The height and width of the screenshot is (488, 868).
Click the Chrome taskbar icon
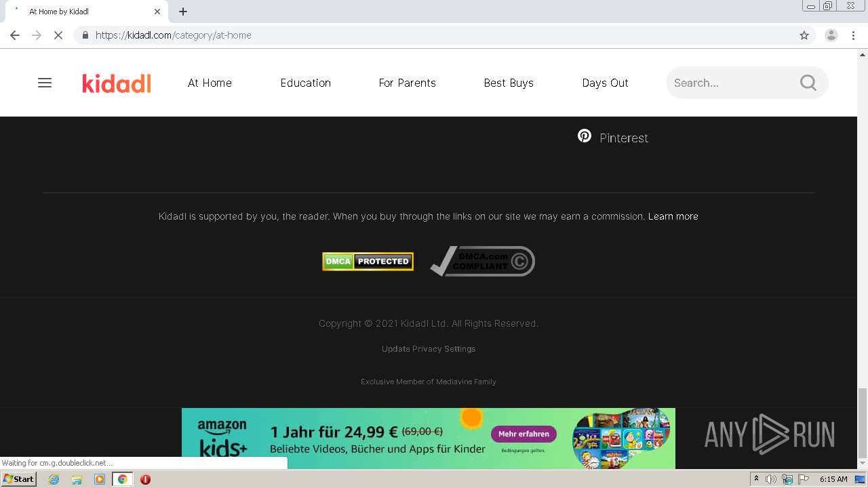tap(123, 479)
